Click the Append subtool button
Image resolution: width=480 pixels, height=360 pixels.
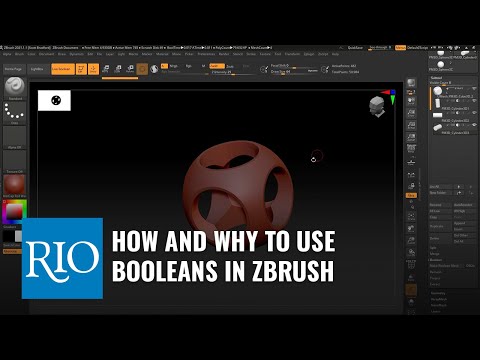464,223
